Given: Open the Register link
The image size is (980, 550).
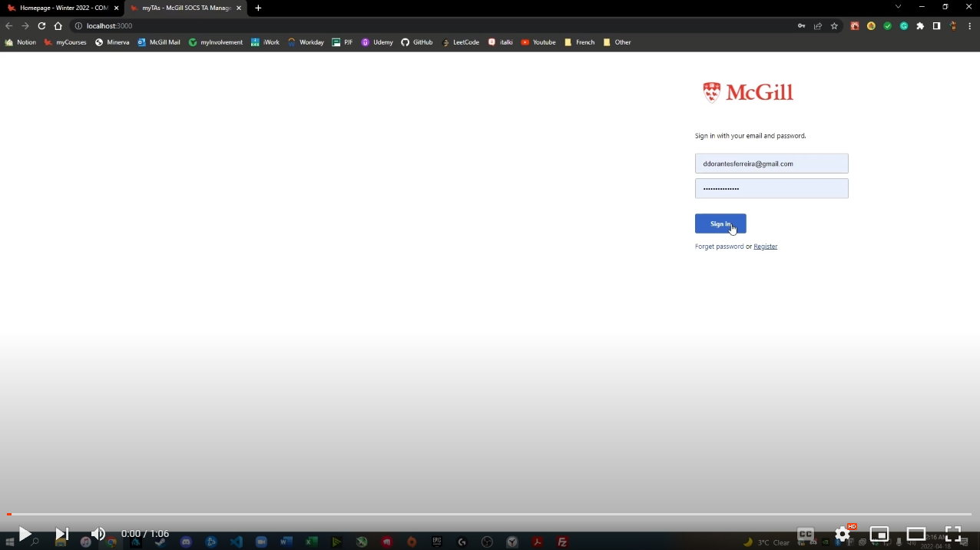Looking at the screenshot, I should [765, 246].
